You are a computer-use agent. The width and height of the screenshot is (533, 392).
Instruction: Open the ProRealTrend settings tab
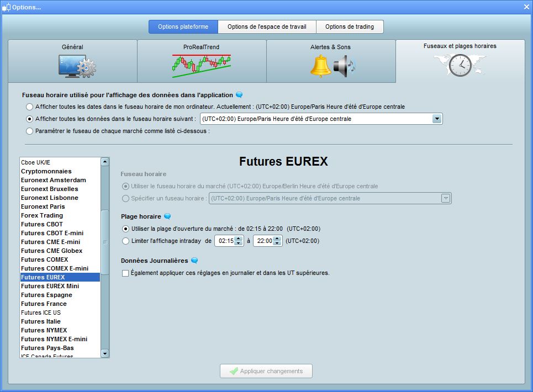pos(202,61)
